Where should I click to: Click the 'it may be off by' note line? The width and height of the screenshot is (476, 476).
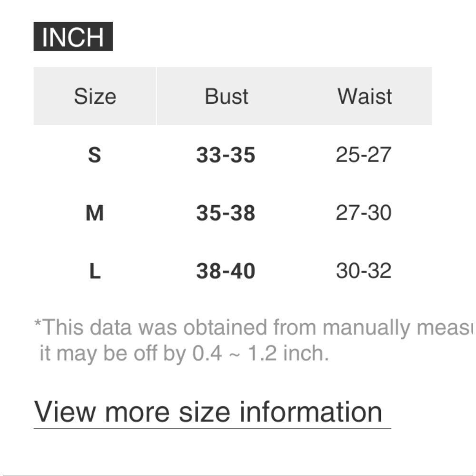184,354
